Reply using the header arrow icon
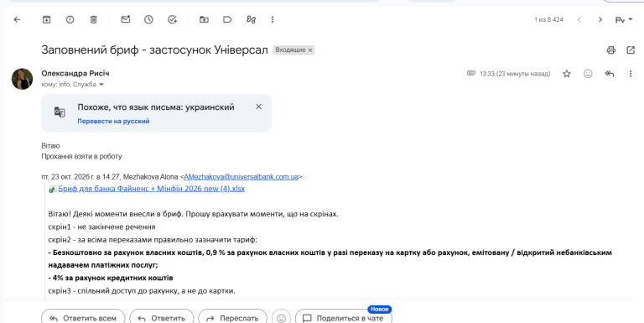 [x=610, y=74]
